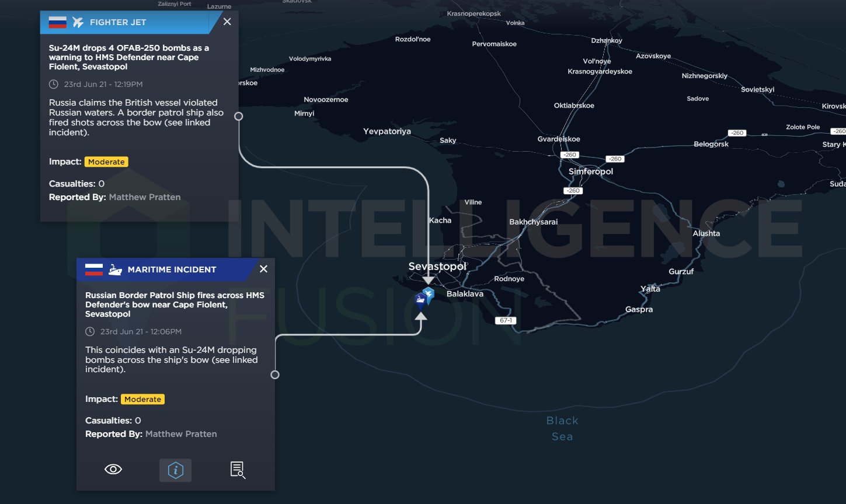Click the Mizhvodnoe label on map

pyautogui.click(x=267, y=69)
